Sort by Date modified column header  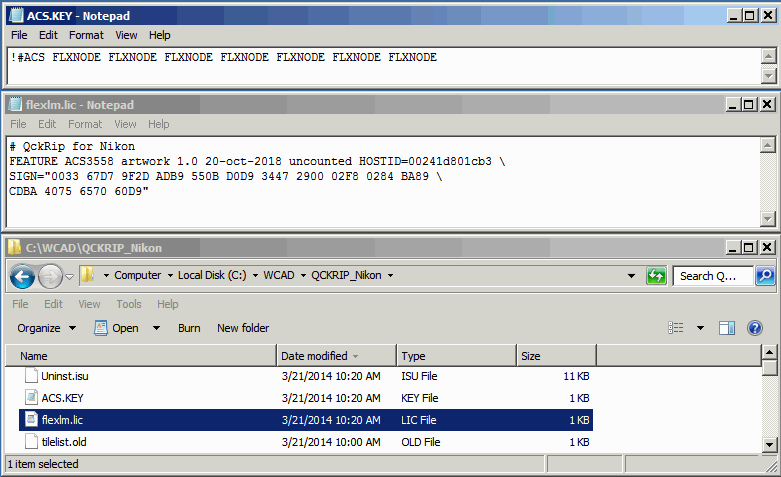(336, 356)
